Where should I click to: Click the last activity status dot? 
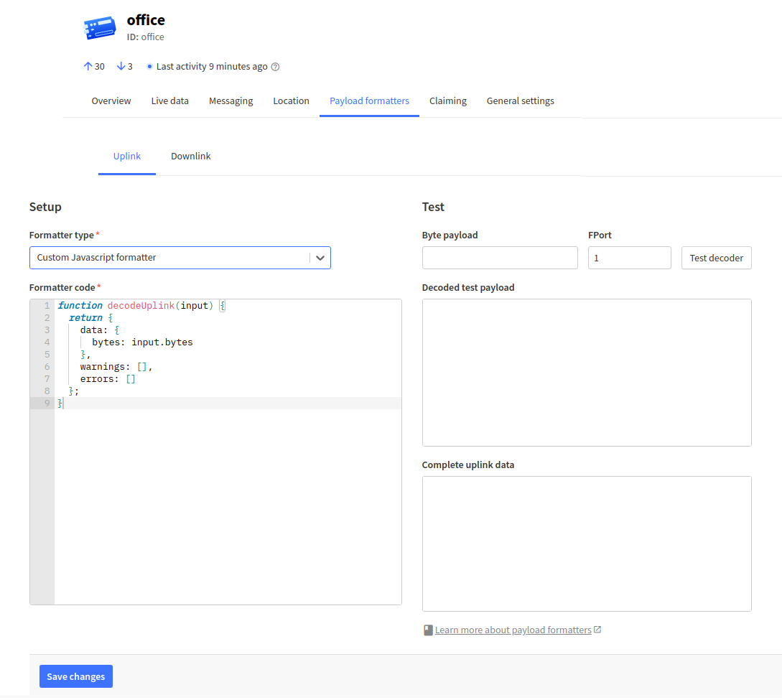click(x=149, y=67)
